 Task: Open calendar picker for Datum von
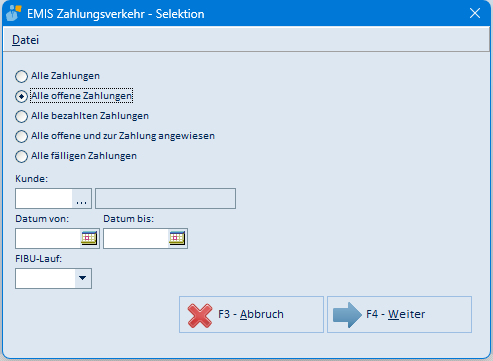89,238
